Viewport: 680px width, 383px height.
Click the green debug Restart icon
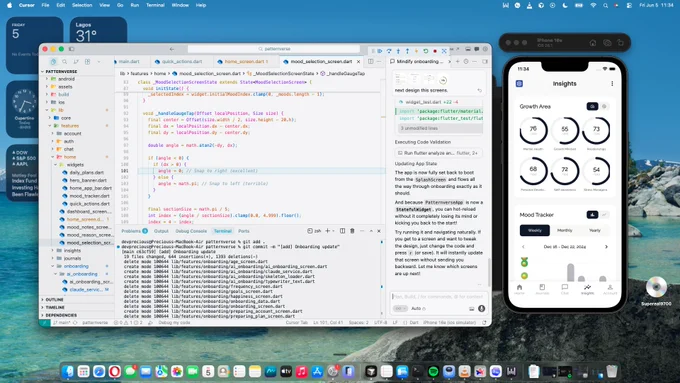(426, 51)
